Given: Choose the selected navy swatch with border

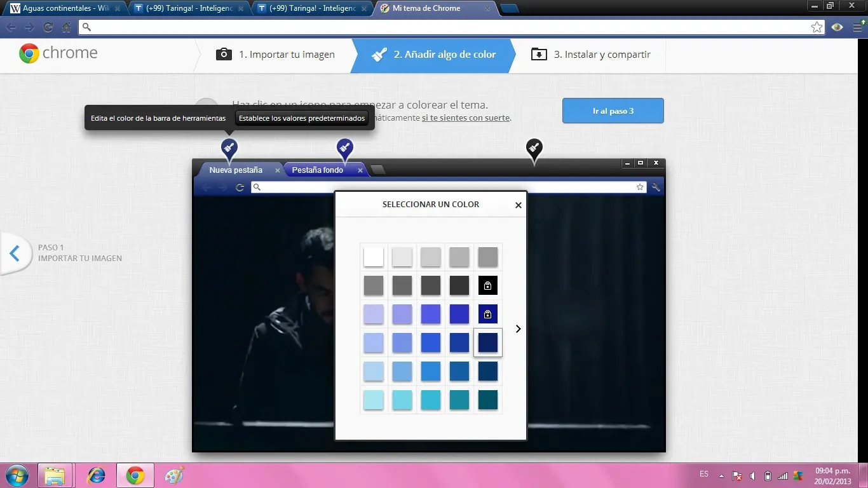Looking at the screenshot, I should coord(488,343).
